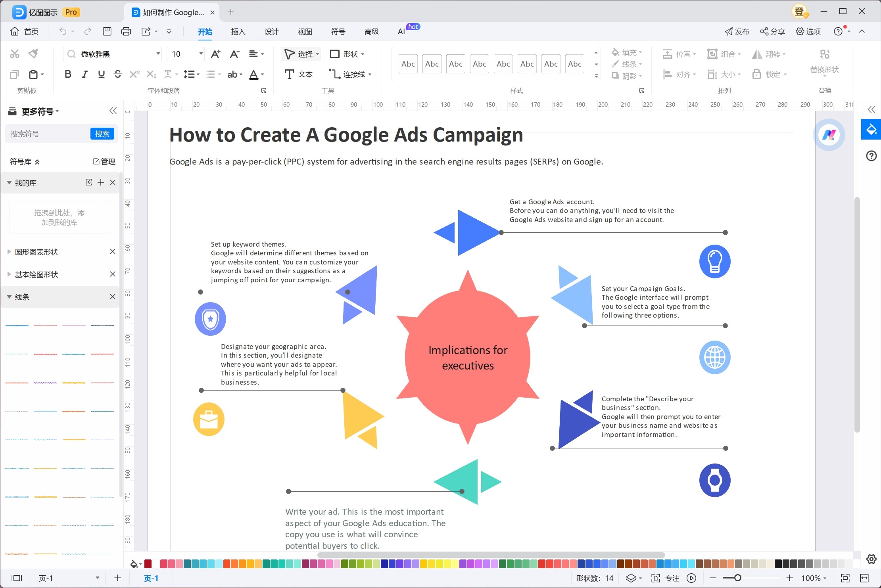
Task: Toggle Strikethrough formatting
Action: pos(118,74)
